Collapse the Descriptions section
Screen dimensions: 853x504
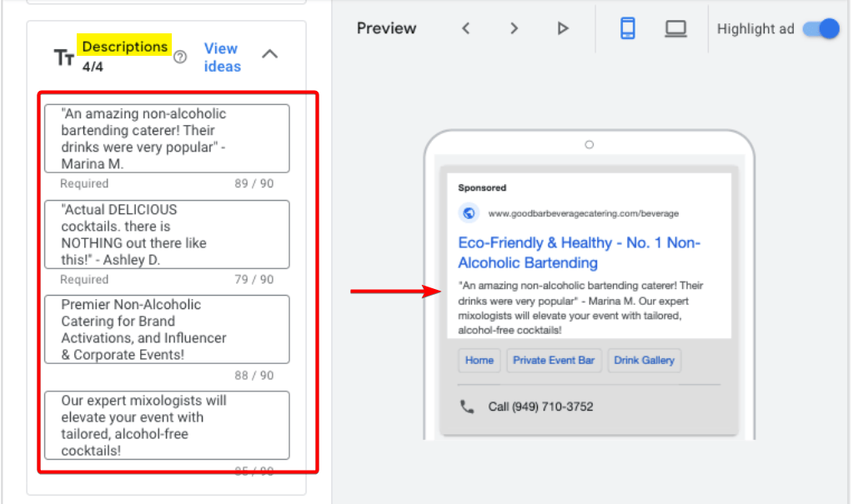(269, 54)
